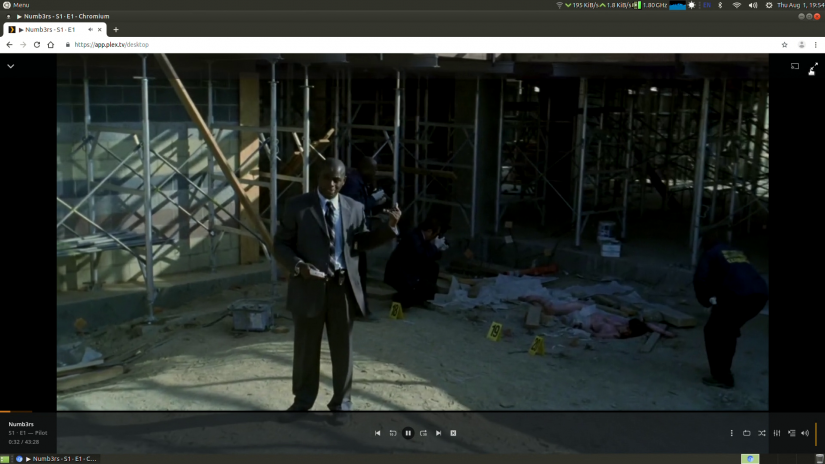Screen dimensions: 825x464
Task: Open playback settings sliders icon
Action: tap(777, 433)
